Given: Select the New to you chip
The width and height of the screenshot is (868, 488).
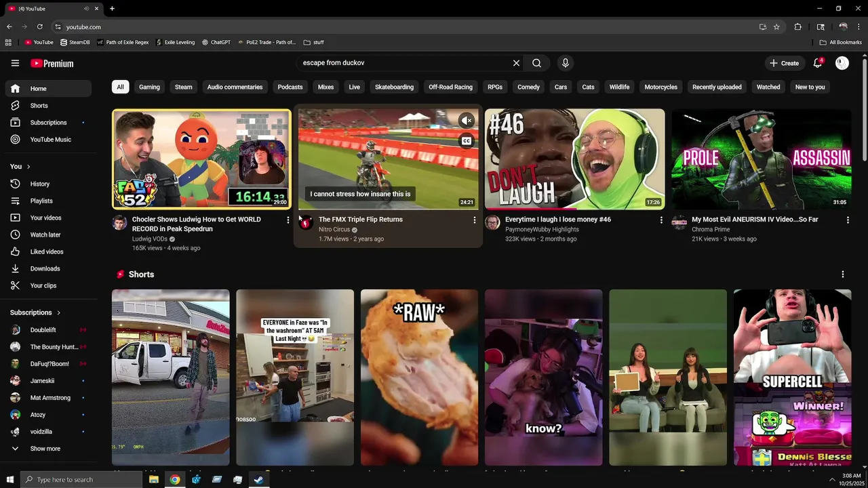Looking at the screenshot, I should click(x=810, y=87).
